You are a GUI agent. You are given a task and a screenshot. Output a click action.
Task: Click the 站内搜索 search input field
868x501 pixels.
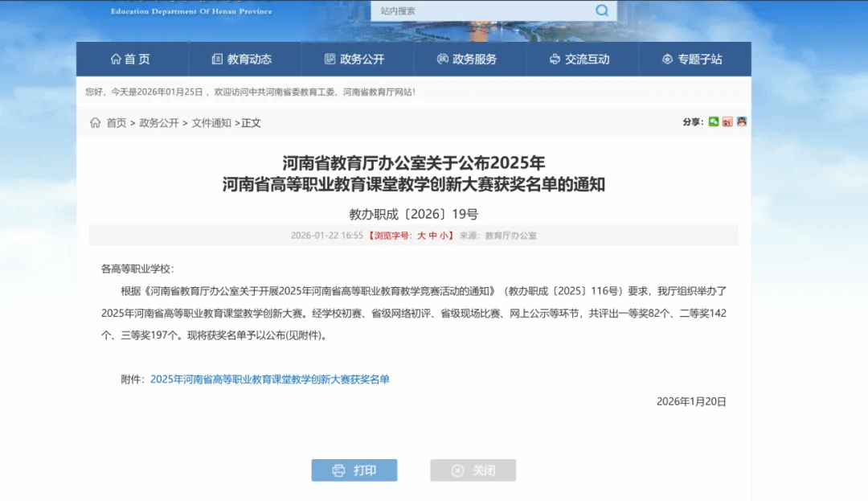point(482,10)
